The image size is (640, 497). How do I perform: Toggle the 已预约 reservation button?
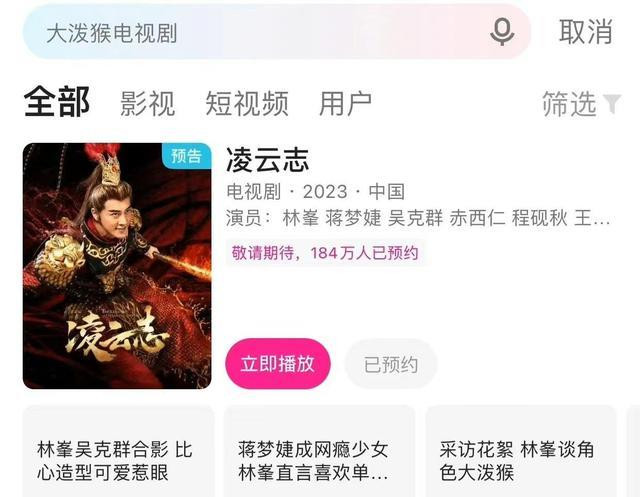point(391,364)
